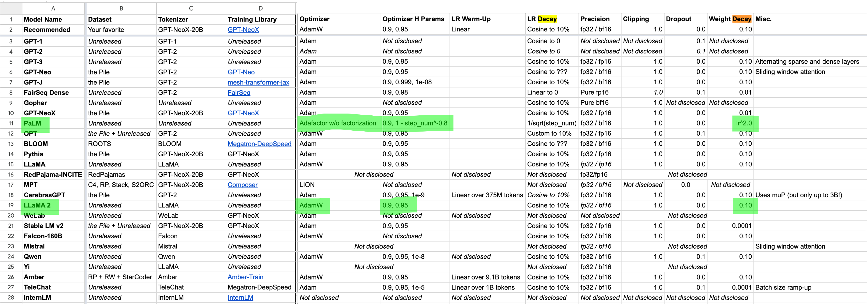The image size is (868, 305).
Task: Select the TeleChat tokenizer cell
Action: pos(191,287)
